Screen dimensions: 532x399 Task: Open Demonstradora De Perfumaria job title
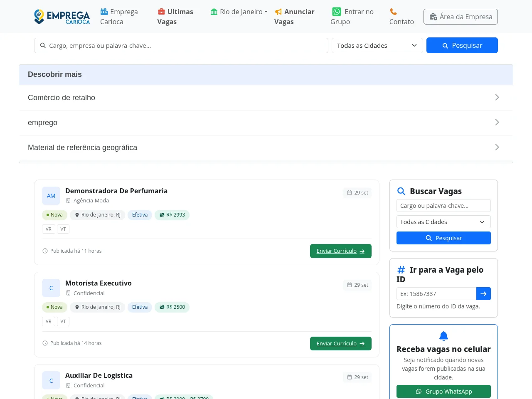[116, 191]
